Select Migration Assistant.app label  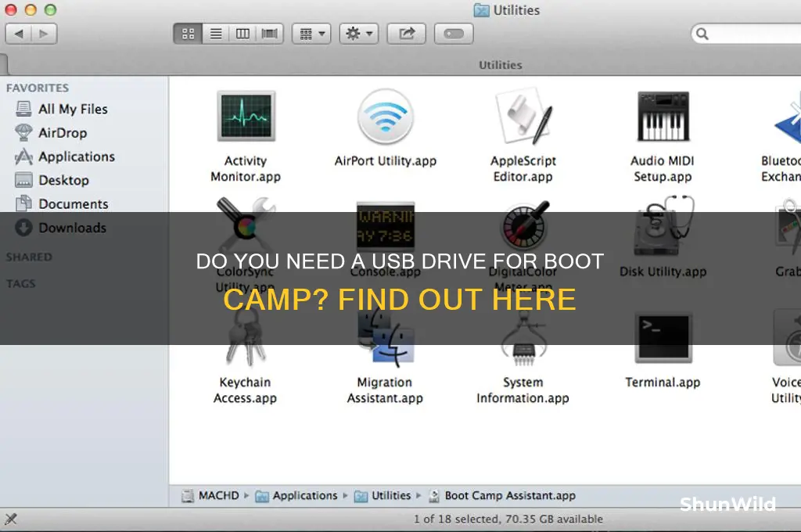tap(385, 390)
